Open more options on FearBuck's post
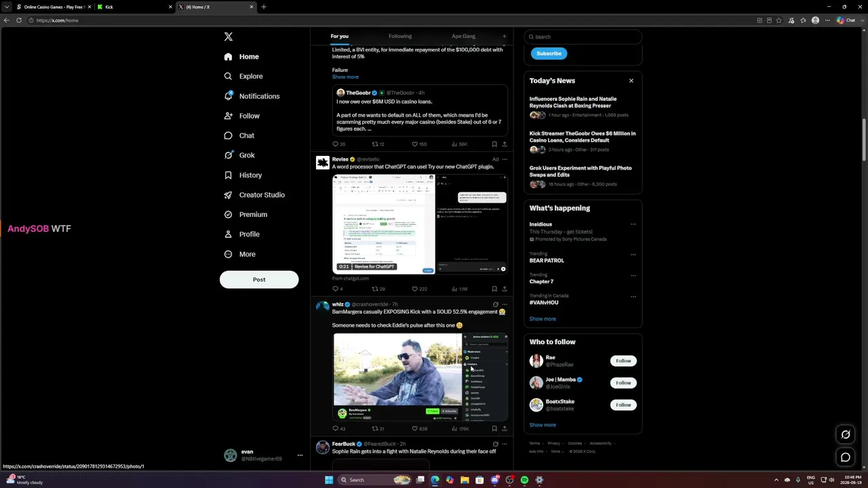Viewport: 868px width, 488px height. click(x=505, y=444)
